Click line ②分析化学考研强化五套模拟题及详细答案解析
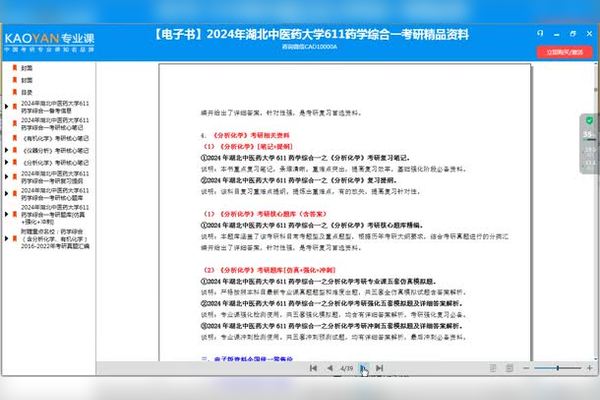Image resolution: width=600 pixels, height=400 pixels. coord(331,304)
